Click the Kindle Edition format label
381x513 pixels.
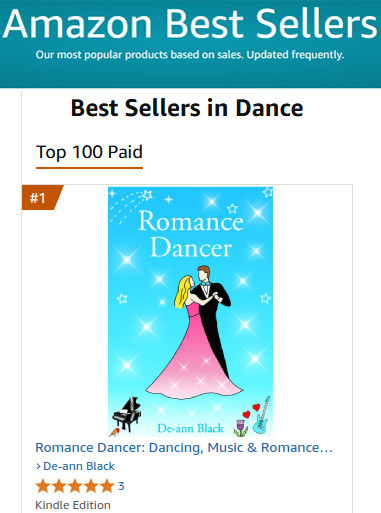click(x=73, y=505)
